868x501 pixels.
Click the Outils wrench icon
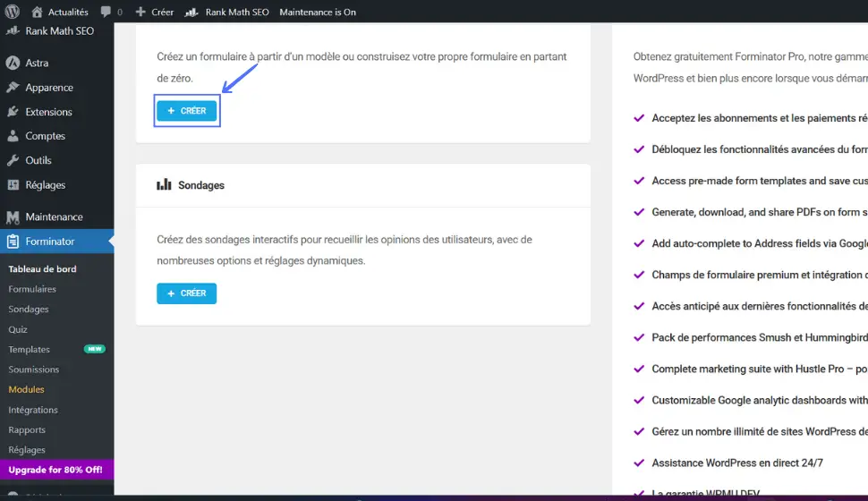coord(13,160)
